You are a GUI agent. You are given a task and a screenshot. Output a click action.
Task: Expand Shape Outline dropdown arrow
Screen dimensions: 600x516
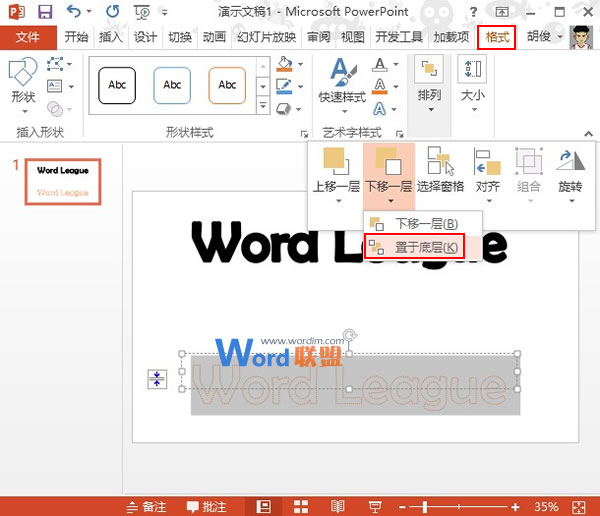click(300, 87)
